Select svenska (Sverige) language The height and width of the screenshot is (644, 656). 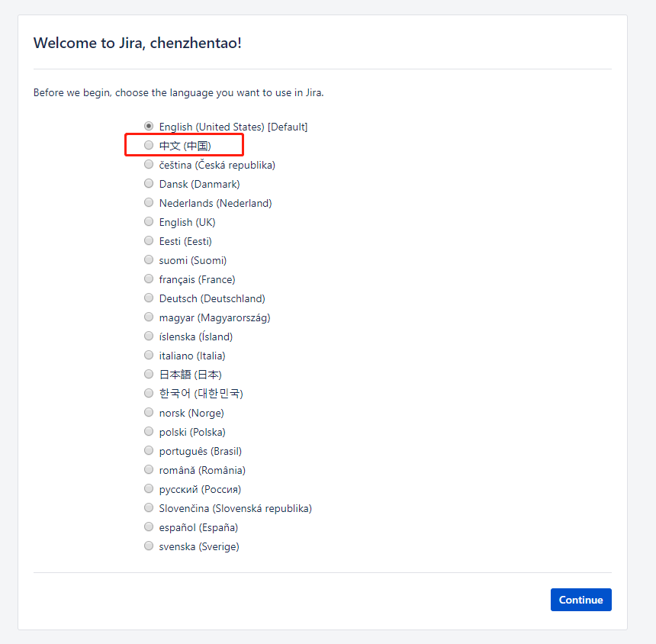coord(149,546)
